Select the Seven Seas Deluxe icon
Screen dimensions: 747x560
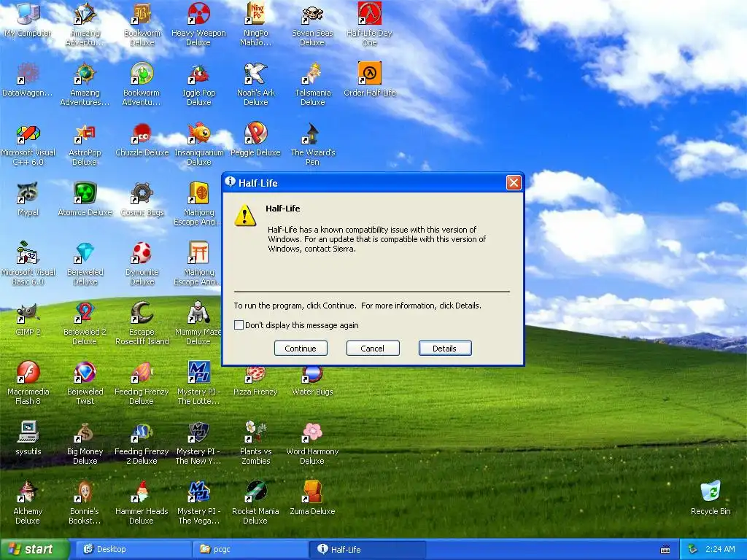coord(312,24)
